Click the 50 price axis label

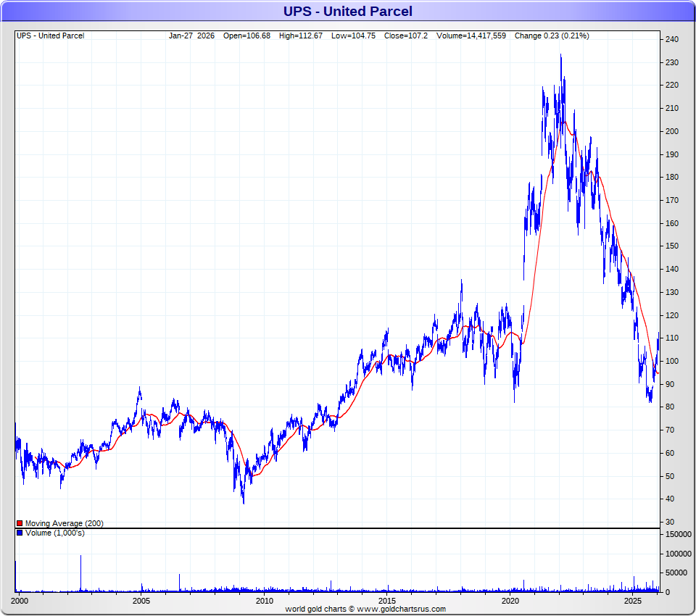pyautogui.click(x=670, y=476)
